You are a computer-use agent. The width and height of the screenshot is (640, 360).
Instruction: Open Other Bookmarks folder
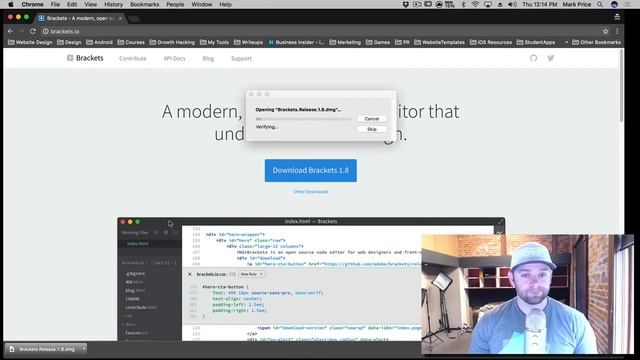[596, 42]
